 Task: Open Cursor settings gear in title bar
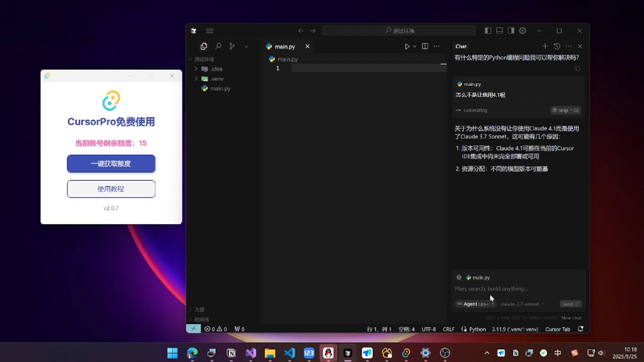tap(522, 31)
